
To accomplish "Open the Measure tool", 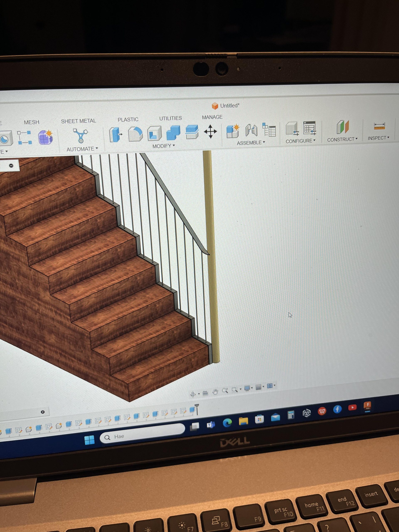I will click(379, 126).
